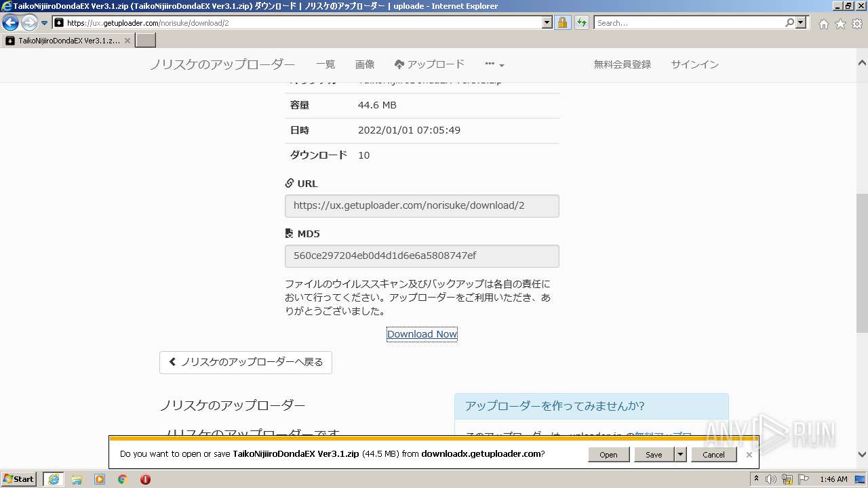The image size is (868, 488).
Task: Click the file icon beside MD5
Action: pyautogui.click(x=290, y=234)
